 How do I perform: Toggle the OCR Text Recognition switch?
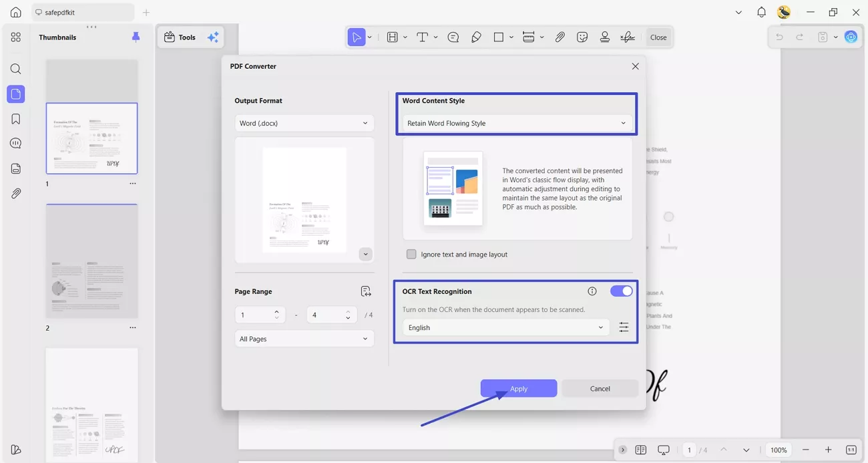[621, 291]
